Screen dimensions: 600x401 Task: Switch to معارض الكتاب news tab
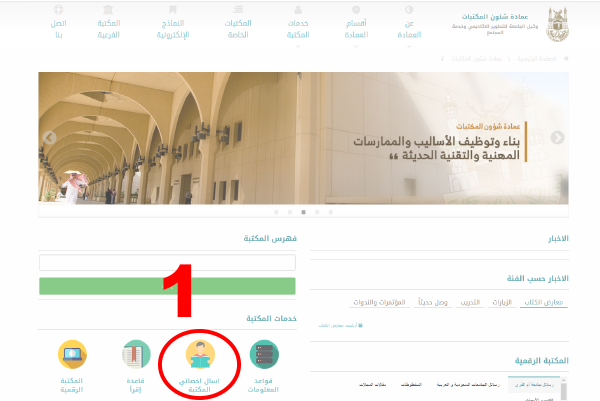pyautogui.click(x=544, y=302)
